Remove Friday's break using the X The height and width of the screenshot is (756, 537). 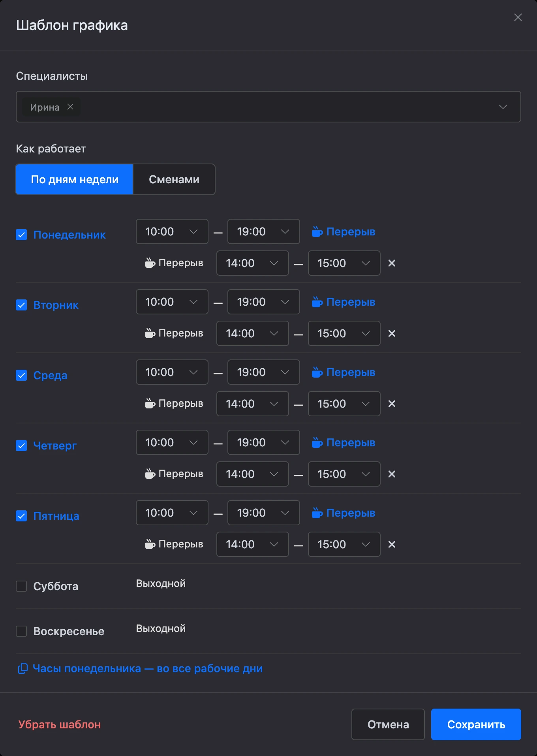pos(392,544)
